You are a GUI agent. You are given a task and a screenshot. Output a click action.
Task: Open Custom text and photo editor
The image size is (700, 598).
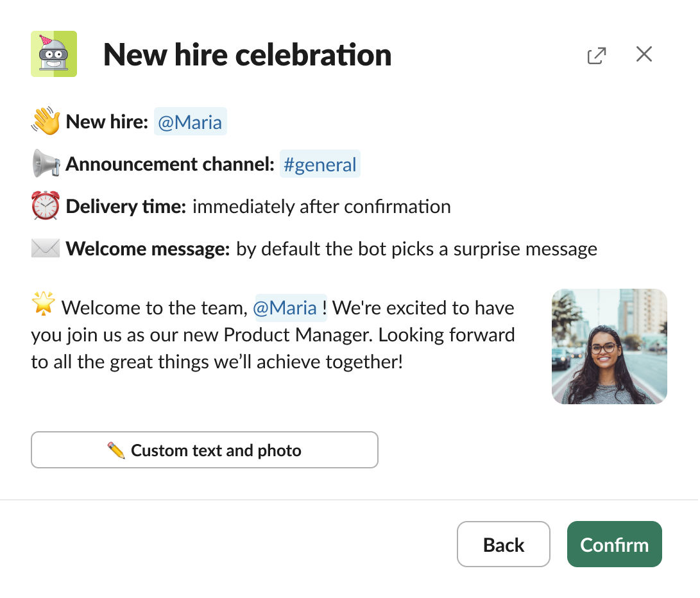205,450
